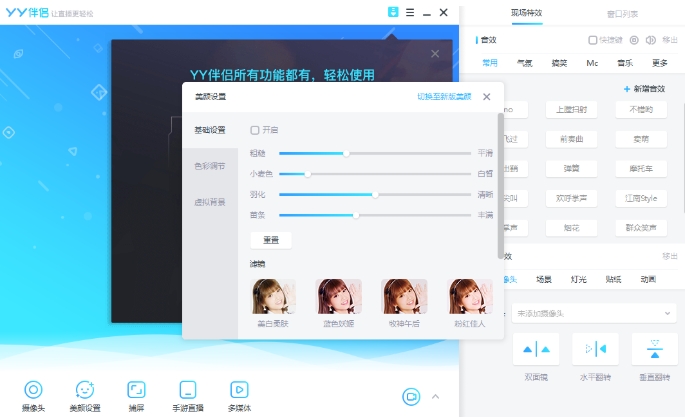The image size is (685, 417).
Task: Select the 灯光 effects tab
Action: pos(578,279)
